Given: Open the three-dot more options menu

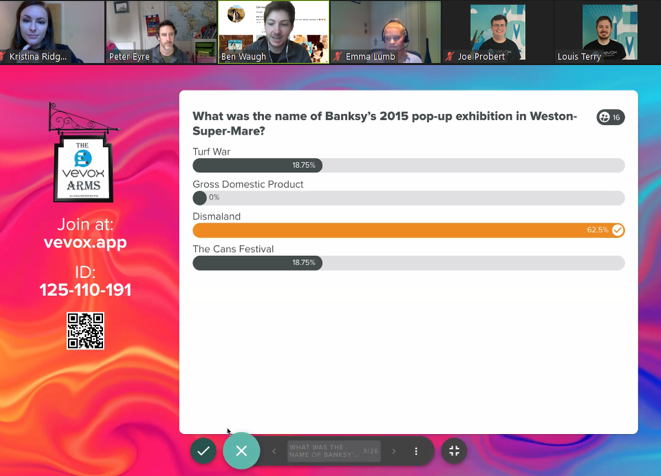Looking at the screenshot, I should [x=416, y=451].
